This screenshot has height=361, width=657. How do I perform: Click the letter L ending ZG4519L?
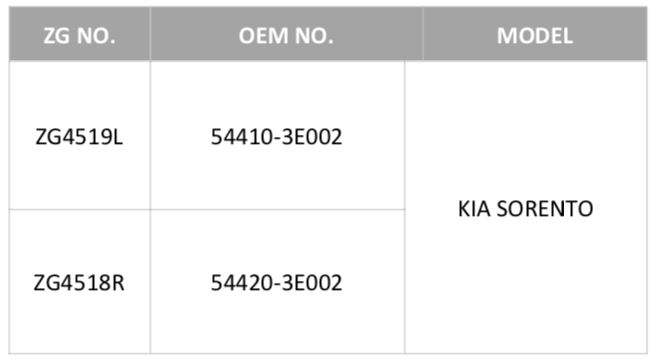(118, 137)
